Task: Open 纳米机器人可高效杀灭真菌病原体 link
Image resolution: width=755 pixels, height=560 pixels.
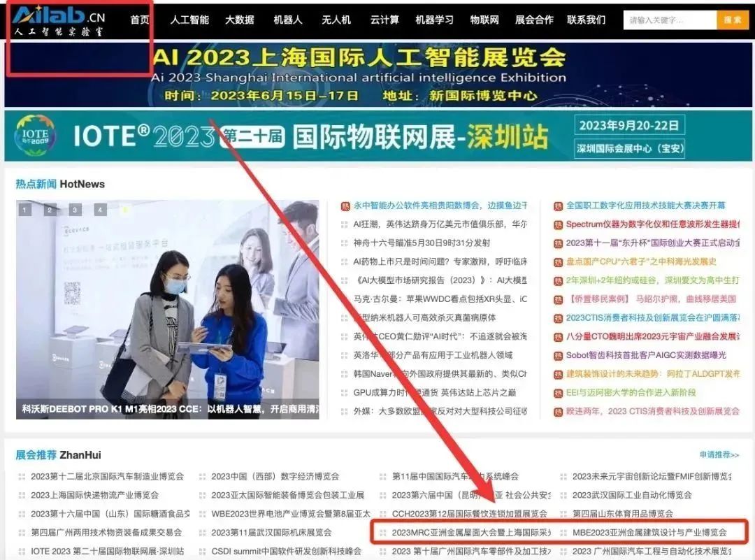Action: coord(425,318)
